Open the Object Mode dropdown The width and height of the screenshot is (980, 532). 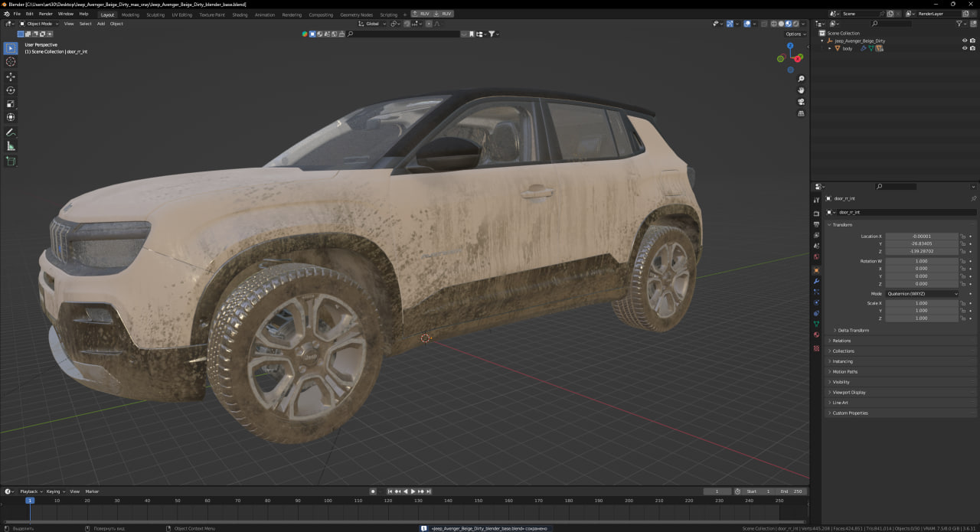point(39,24)
